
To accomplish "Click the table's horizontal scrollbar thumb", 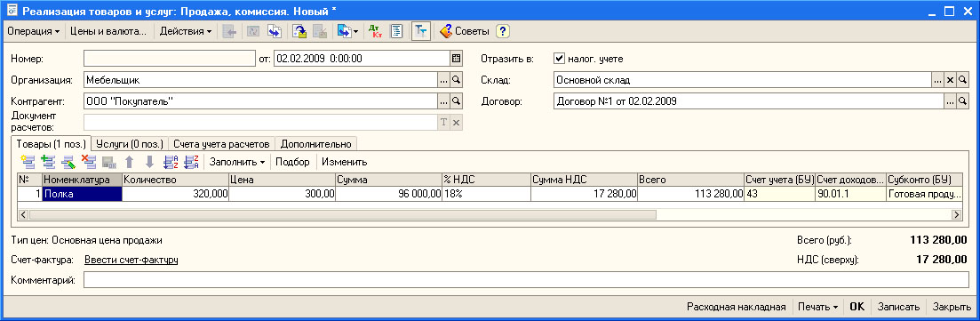I will point(342,214).
